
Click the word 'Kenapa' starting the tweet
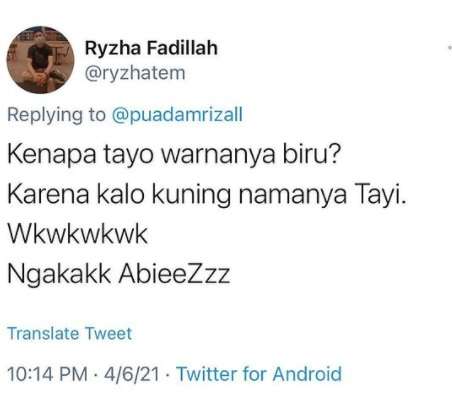tap(52, 155)
